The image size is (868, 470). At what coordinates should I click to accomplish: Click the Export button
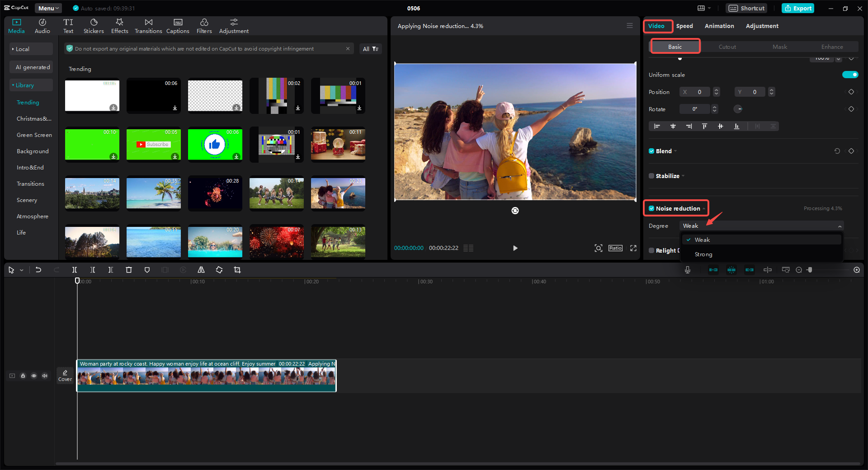797,8
